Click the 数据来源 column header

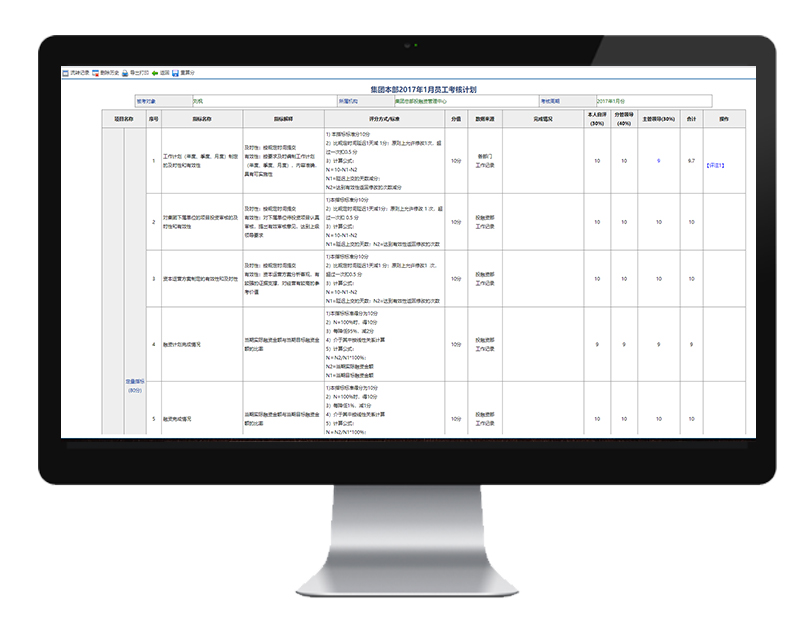487,119
